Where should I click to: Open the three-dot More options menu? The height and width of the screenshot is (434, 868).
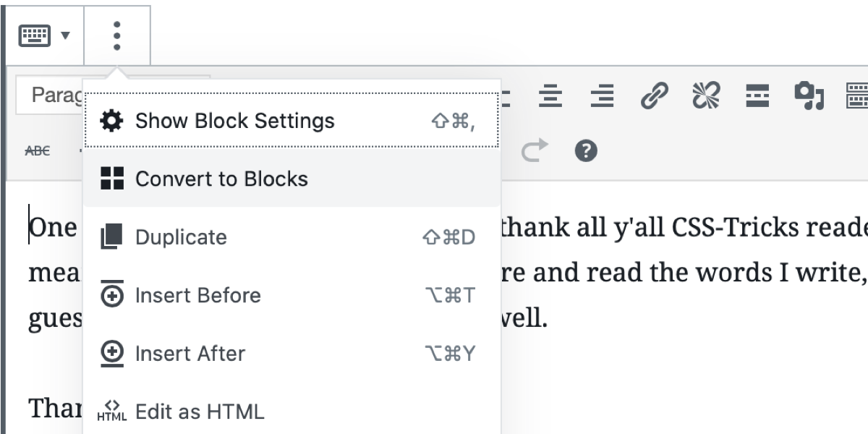point(117,35)
